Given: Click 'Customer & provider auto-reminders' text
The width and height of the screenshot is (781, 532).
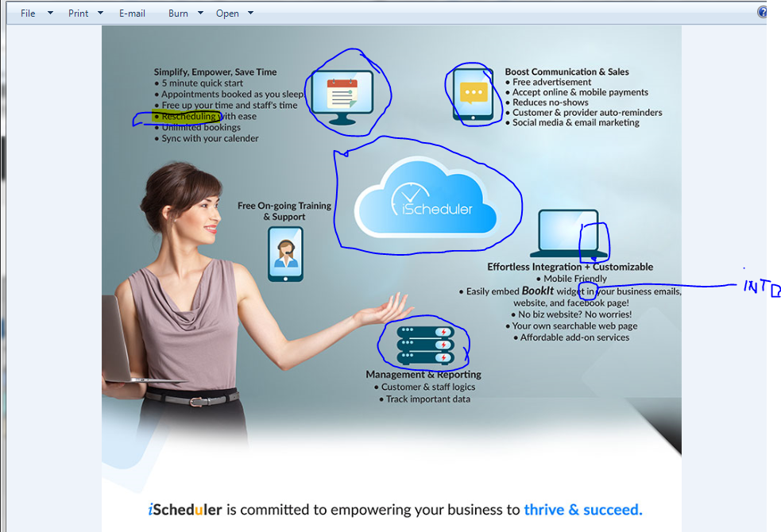Looking at the screenshot, I should coord(587,113).
